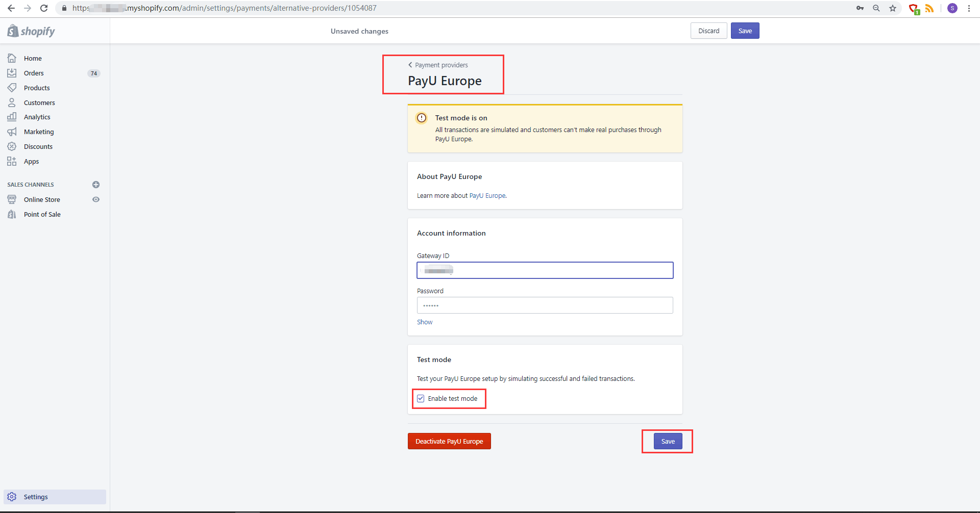Click the Home house icon
The image size is (980, 513).
[x=12, y=58]
